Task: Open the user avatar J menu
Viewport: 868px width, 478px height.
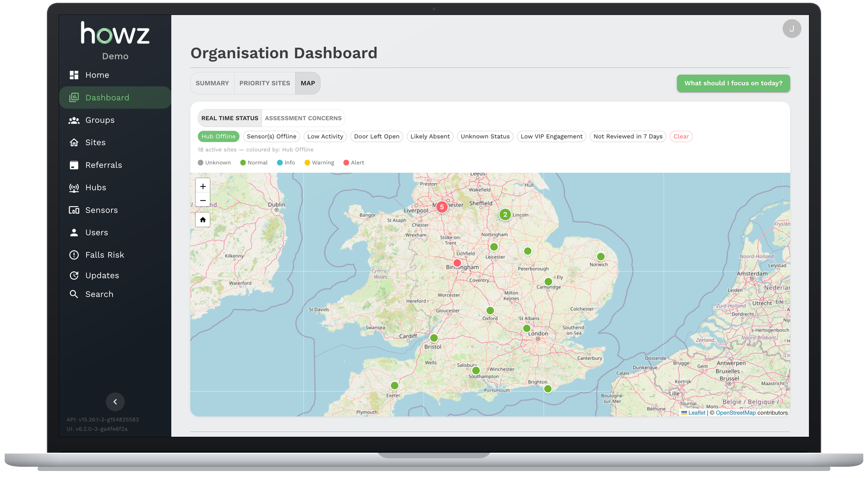Action: (792, 29)
